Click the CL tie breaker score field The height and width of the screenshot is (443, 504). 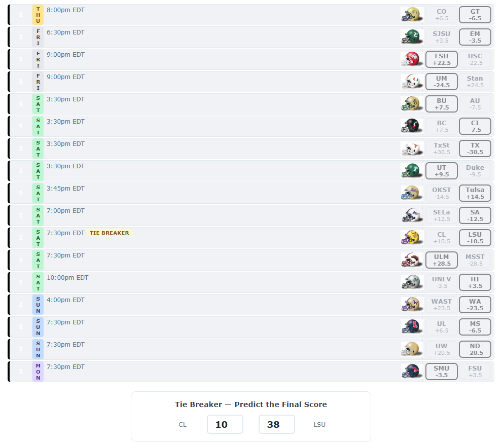pyautogui.click(x=225, y=424)
